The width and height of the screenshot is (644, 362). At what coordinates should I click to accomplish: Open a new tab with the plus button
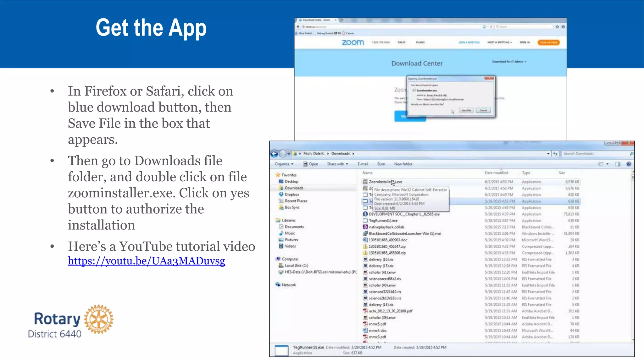(x=342, y=20)
